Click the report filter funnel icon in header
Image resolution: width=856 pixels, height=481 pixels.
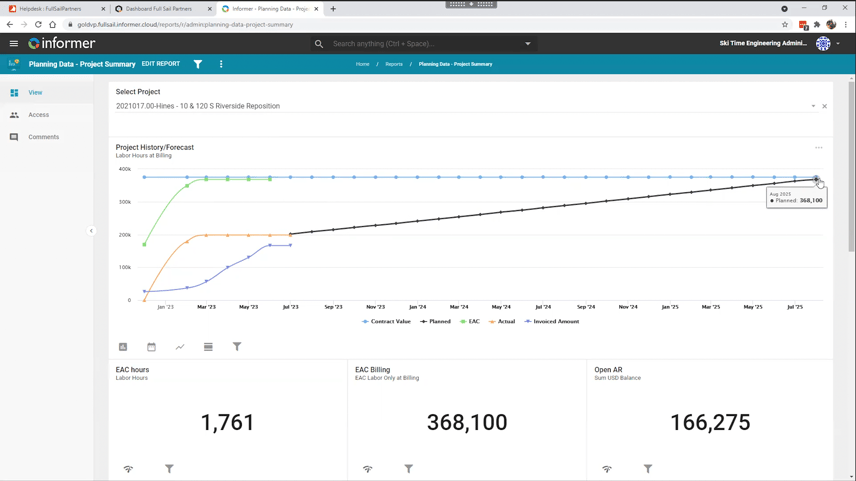click(198, 64)
